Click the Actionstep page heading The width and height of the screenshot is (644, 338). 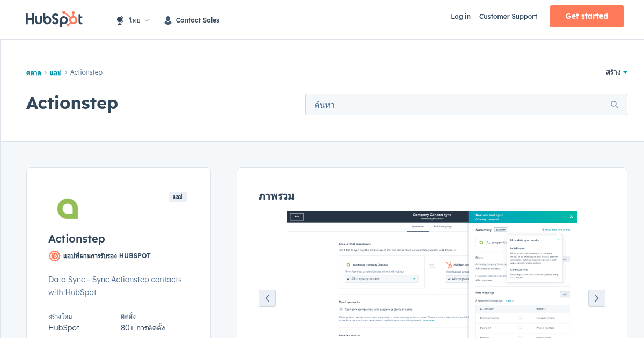pos(72,103)
